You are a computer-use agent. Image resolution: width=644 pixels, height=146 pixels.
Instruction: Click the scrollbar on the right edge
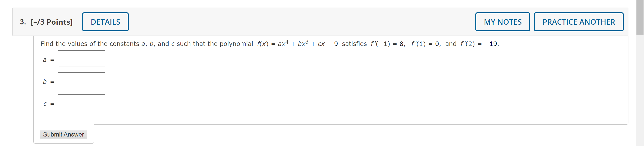point(640,15)
